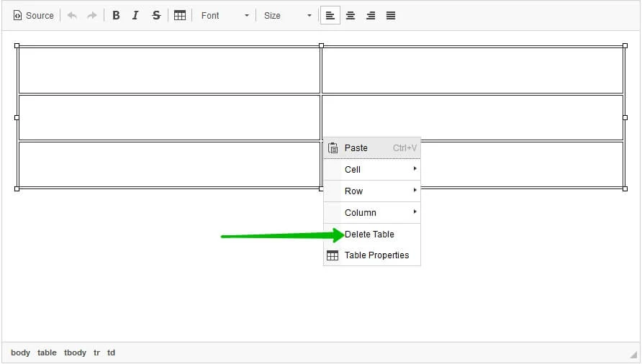
Task: Choose Paste from the context menu
Action: click(372, 147)
